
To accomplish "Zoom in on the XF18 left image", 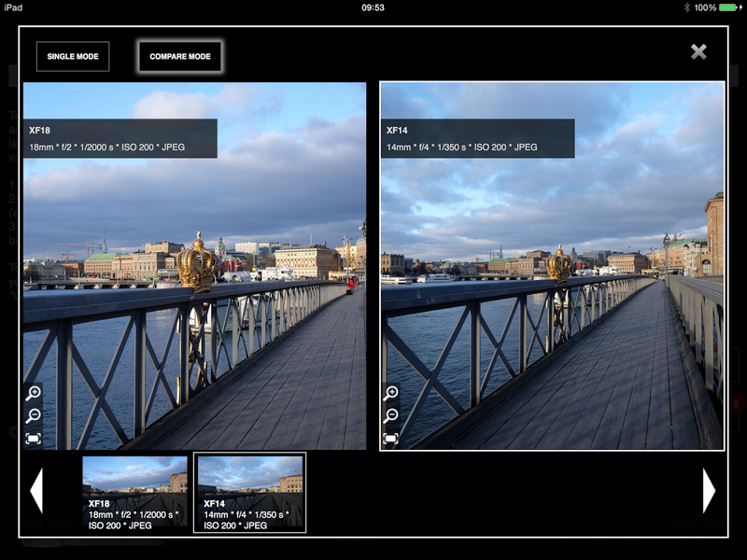I will (x=34, y=393).
